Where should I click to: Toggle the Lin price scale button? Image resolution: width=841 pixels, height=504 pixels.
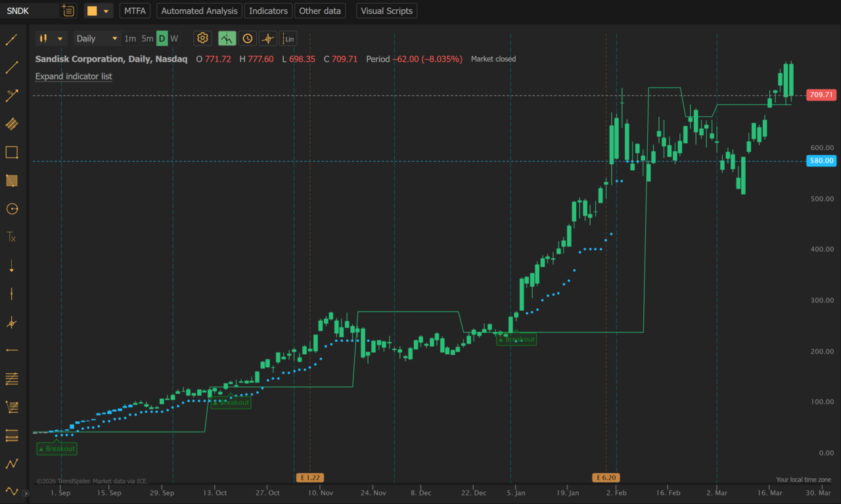click(x=288, y=38)
